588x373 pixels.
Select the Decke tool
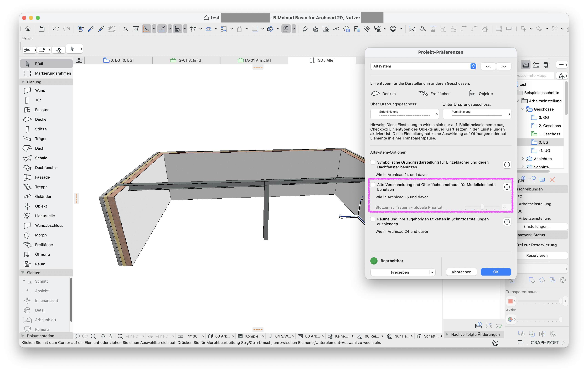46,119
